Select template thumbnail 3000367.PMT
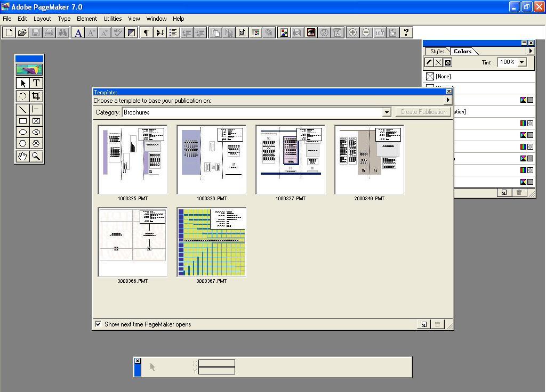The height and width of the screenshot is (392, 546). click(211, 242)
